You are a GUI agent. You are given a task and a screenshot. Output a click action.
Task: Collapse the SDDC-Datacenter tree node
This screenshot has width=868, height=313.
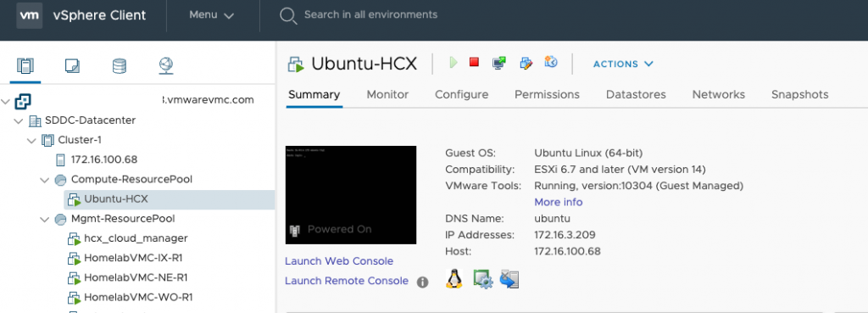19,120
